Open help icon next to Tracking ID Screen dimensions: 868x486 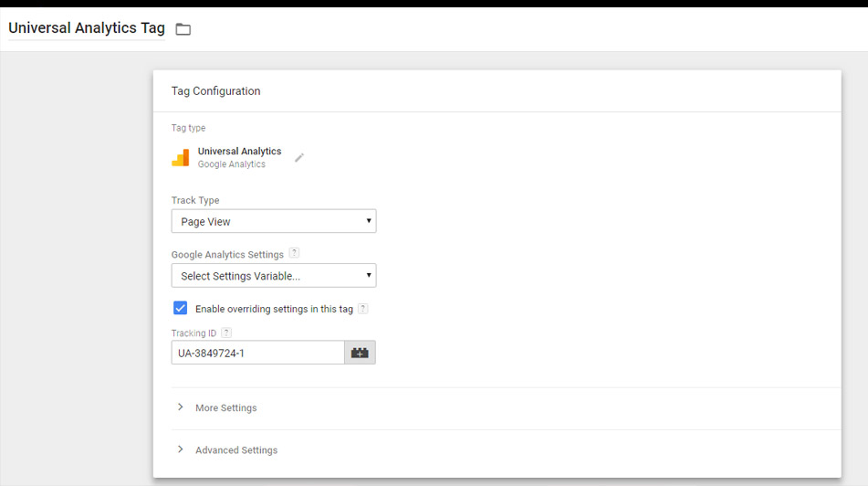[x=225, y=333]
